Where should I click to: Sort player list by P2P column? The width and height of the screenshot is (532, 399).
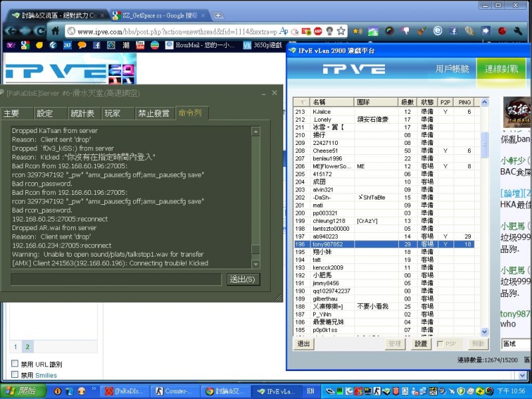(x=445, y=102)
